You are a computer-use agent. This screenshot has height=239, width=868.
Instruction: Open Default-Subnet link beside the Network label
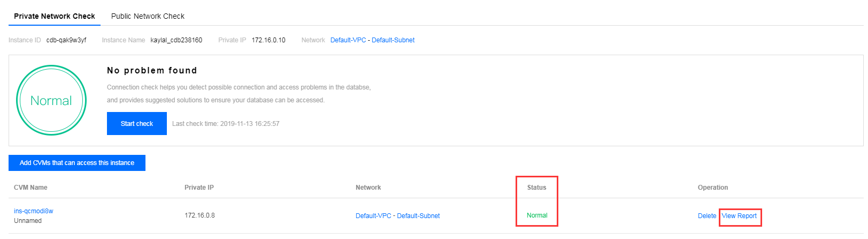coord(393,40)
